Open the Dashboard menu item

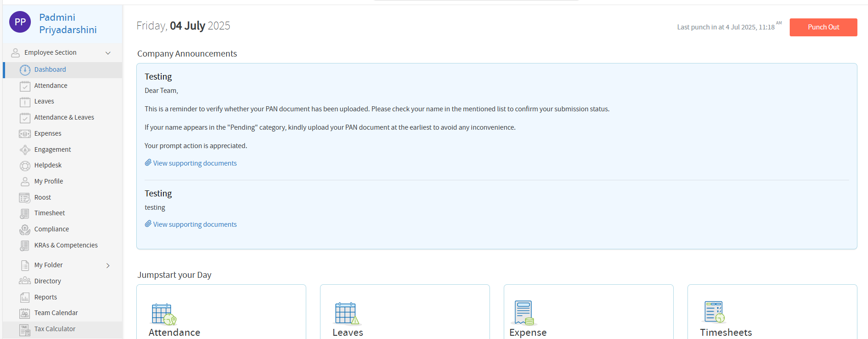[50, 69]
